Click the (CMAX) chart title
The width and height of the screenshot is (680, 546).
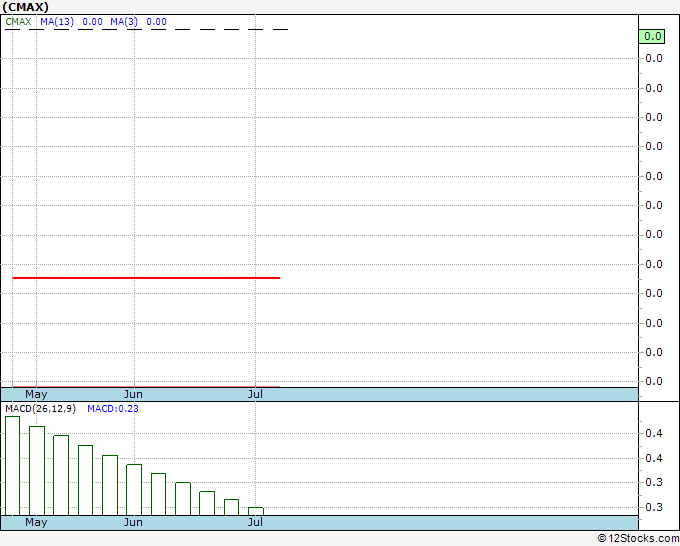click(x=25, y=6)
